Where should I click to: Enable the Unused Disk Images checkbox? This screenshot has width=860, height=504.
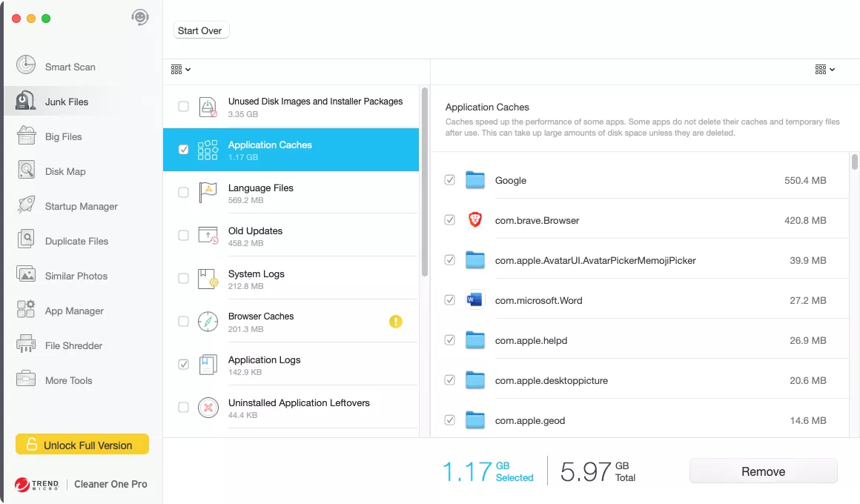point(184,107)
